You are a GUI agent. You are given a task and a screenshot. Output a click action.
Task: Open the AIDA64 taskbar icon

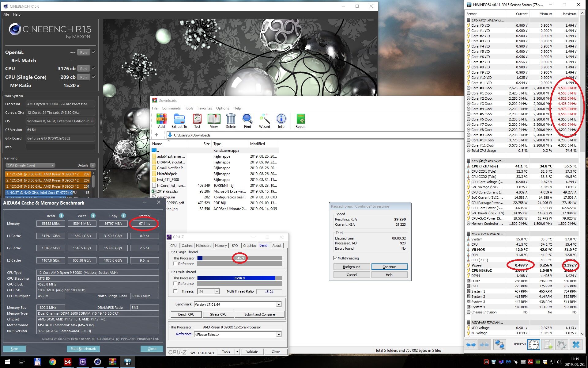coord(68,362)
